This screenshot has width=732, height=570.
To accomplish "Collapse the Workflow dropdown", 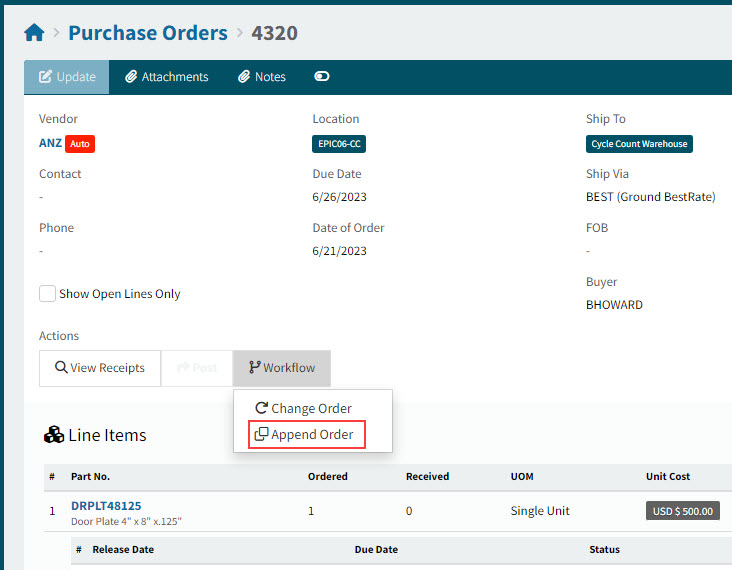I will coord(281,368).
